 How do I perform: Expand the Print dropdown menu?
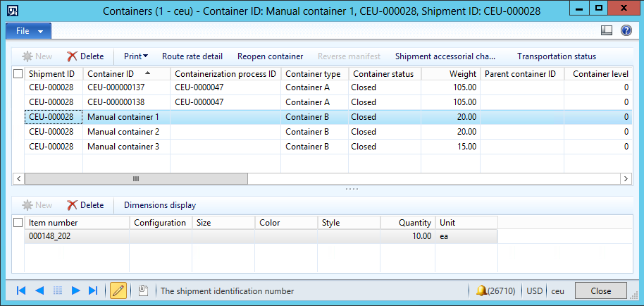pos(136,56)
